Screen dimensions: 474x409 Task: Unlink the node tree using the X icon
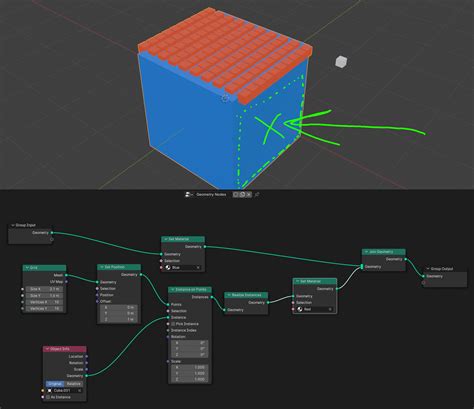coord(249,194)
